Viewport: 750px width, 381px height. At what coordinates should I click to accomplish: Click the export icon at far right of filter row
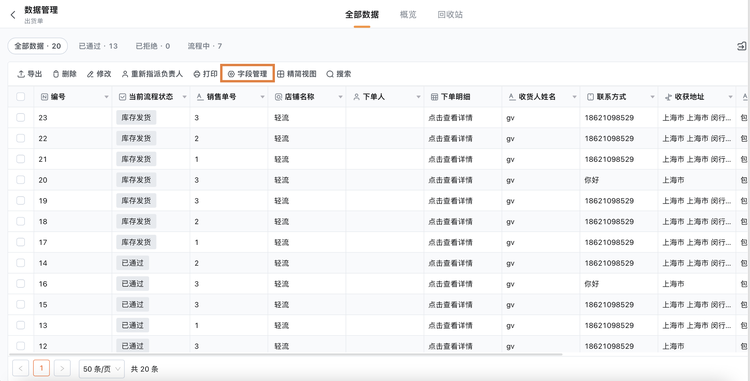click(741, 46)
